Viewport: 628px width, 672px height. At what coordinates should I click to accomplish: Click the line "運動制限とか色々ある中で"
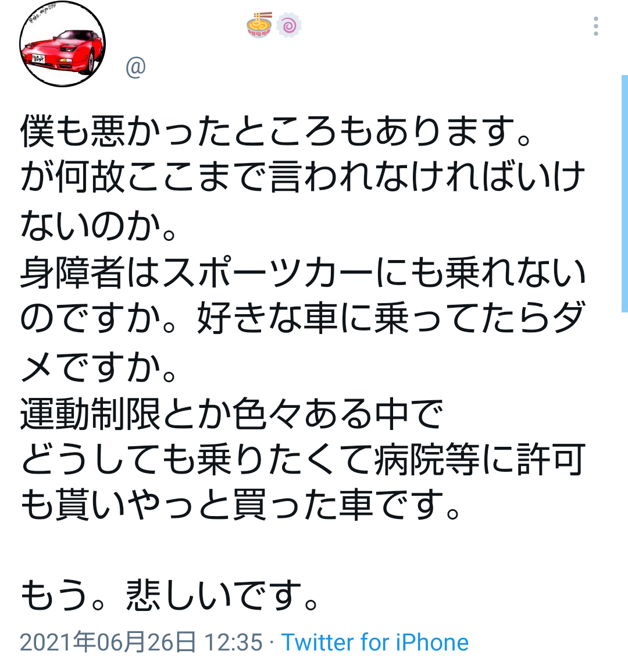coord(231,413)
